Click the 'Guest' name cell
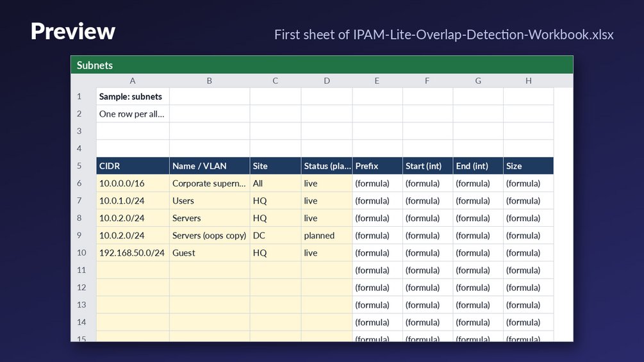644x362 pixels. [x=210, y=253]
